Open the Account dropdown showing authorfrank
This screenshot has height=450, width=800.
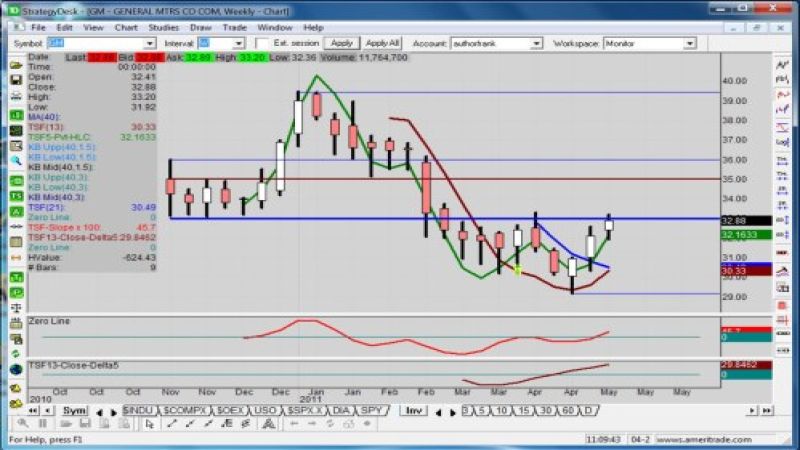tap(536, 44)
